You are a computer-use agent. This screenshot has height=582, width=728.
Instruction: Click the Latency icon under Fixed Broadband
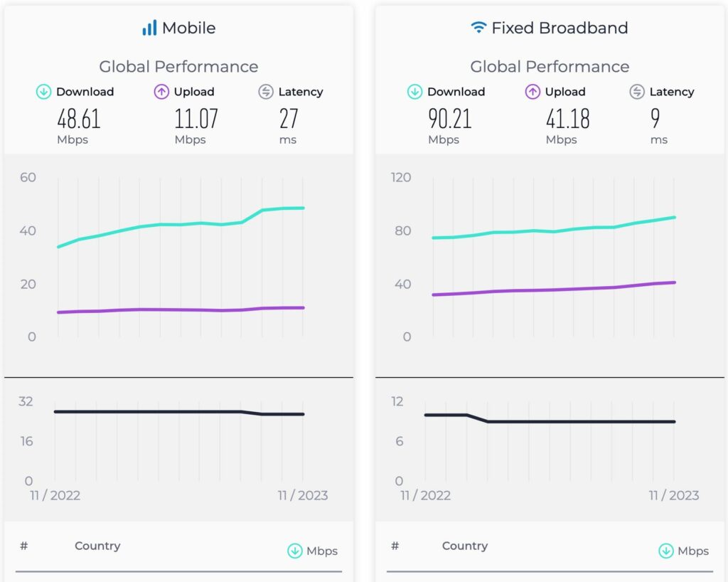pyautogui.click(x=638, y=92)
